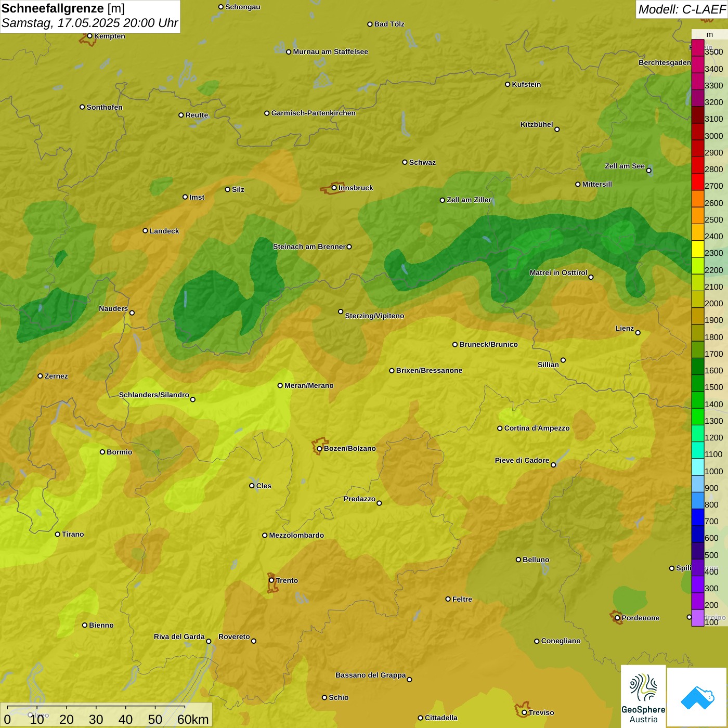Click the Zell am See location dot
Screen dimensions: 728x728
pyautogui.click(x=648, y=170)
